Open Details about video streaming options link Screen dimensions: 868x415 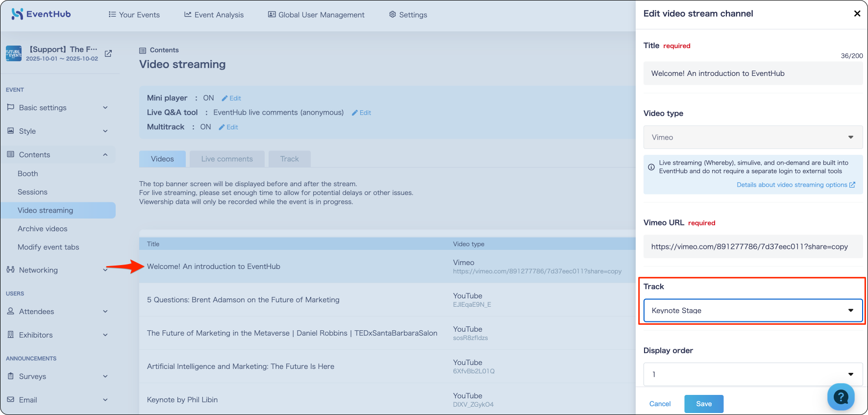[796, 185]
